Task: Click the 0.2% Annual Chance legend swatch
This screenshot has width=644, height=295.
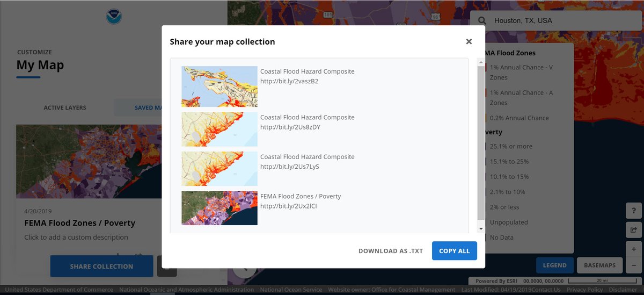Action: pyautogui.click(x=486, y=118)
